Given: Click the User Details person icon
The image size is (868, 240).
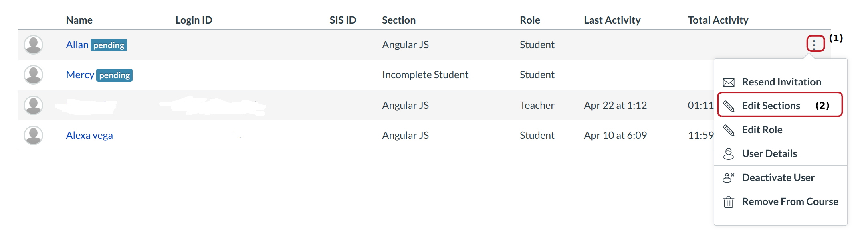Looking at the screenshot, I should click(728, 154).
